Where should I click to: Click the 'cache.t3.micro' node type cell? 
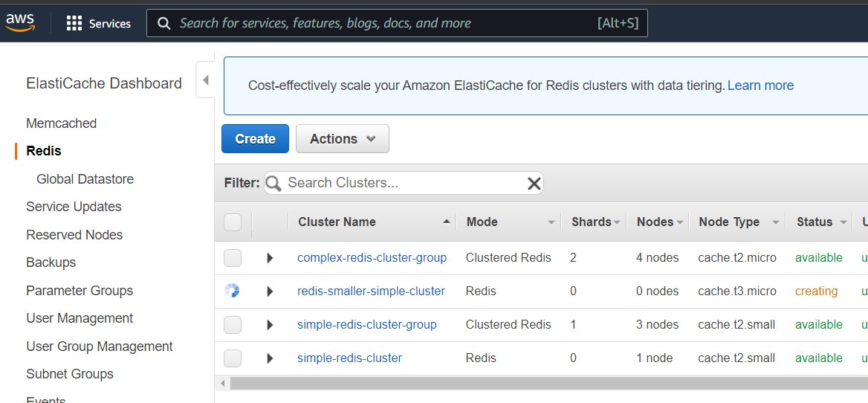point(737,291)
